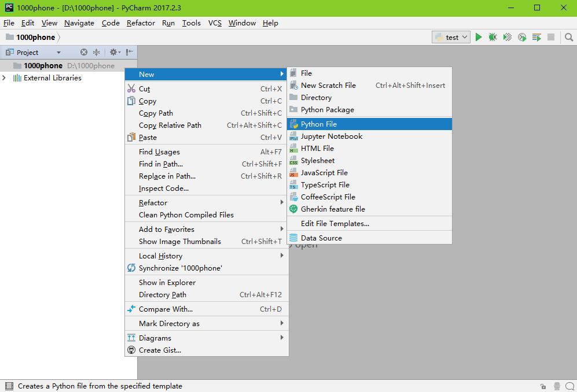Click Show in Explorer
Screen dimensions: 577x392
(207, 282)
